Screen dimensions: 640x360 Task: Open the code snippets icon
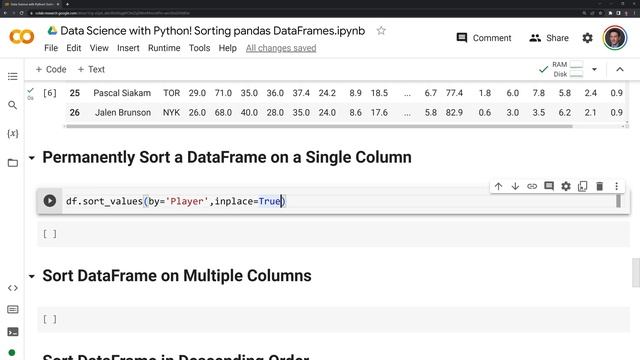pos(13,288)
